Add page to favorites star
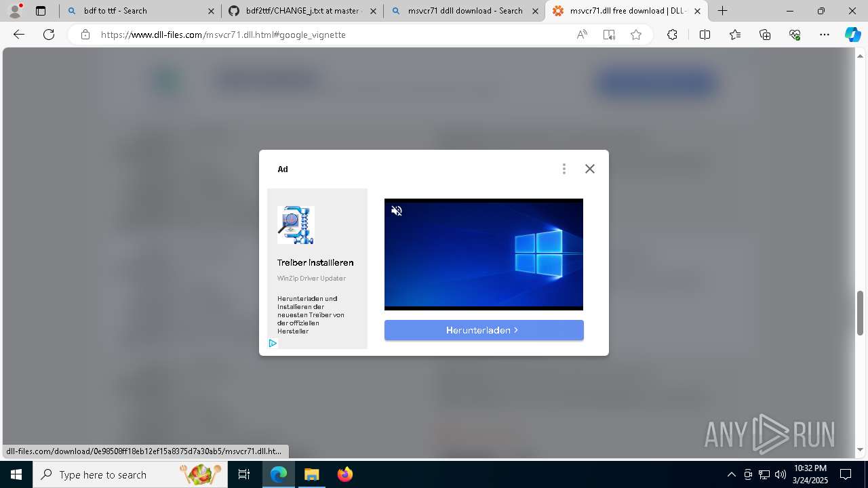This screenshot has height=488, width=868. (x=636, y=35)
